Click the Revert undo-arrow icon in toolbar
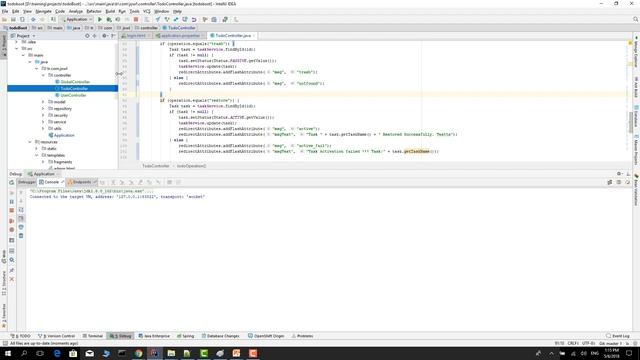 194,19
